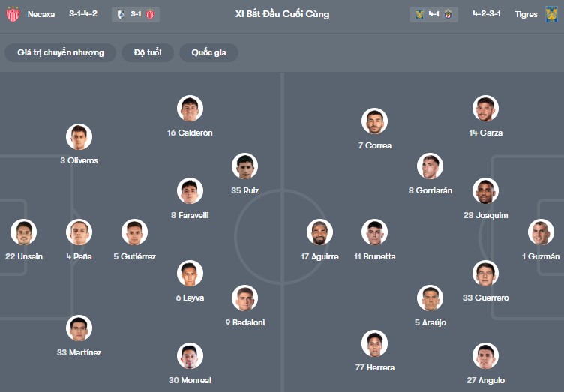Screen dimensions: 564x392
Task: Toggle the 'Độ tuổi' filter pill
Action: pos(148,52)
